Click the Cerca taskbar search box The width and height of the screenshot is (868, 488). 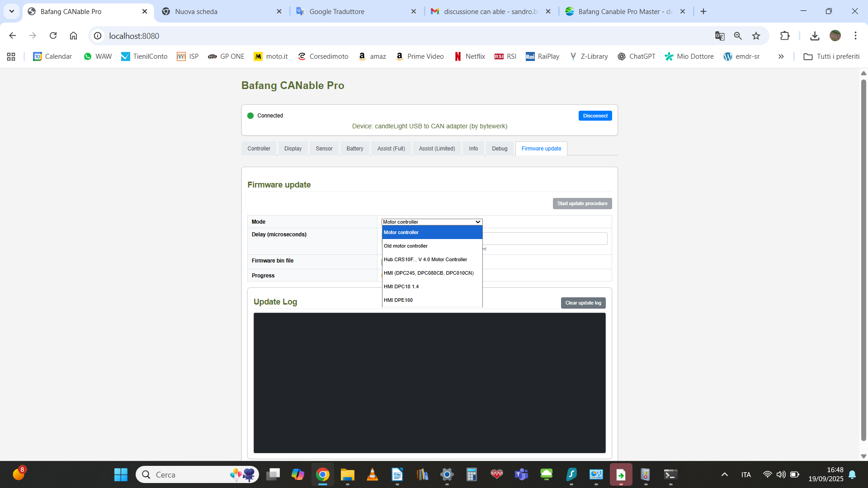(x=197, y=474)
